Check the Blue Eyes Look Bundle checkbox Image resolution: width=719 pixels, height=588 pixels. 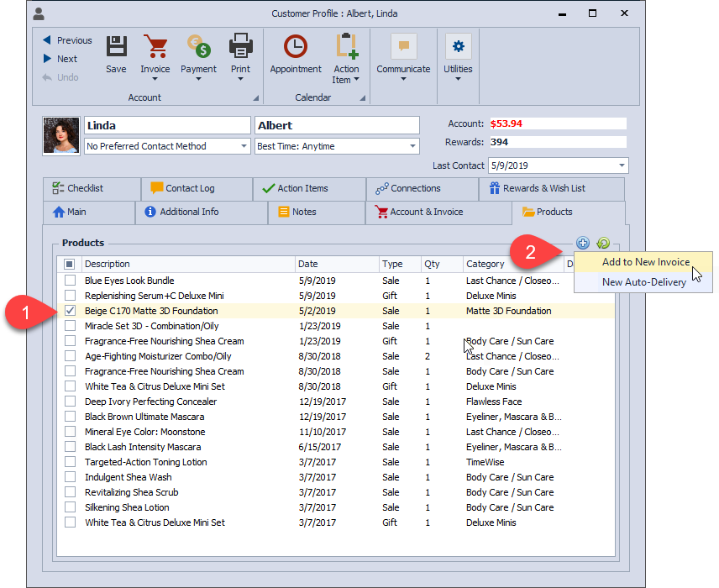coord(70,281)
